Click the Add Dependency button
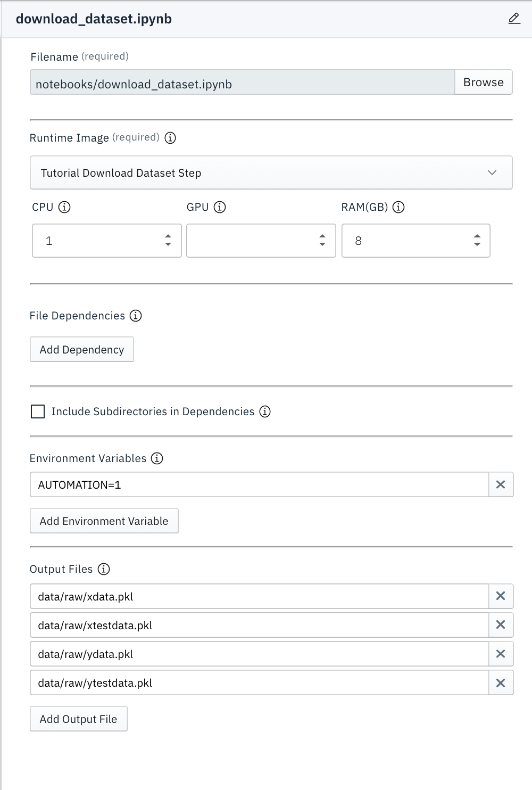The height and width of the screenshot is (790, 532). point(81,349)
